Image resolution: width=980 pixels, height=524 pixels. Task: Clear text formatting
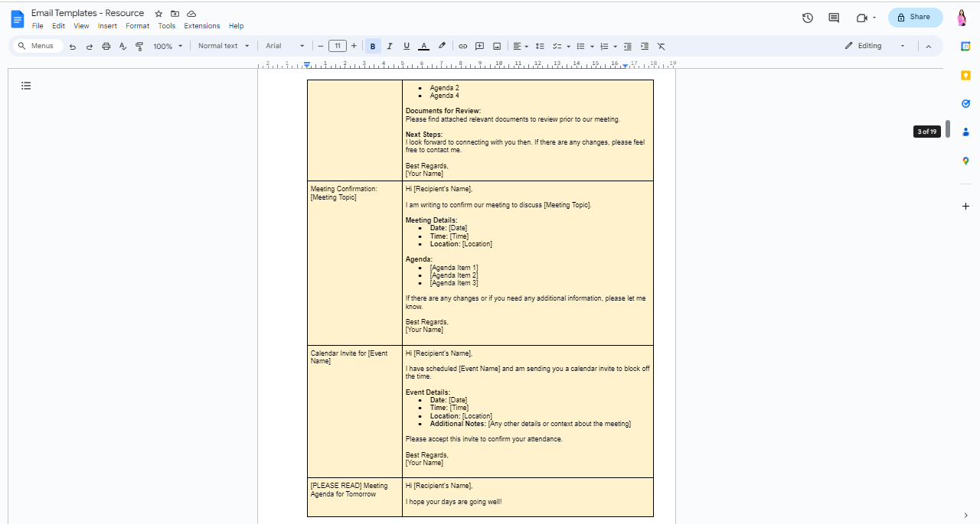click(661, 46)
